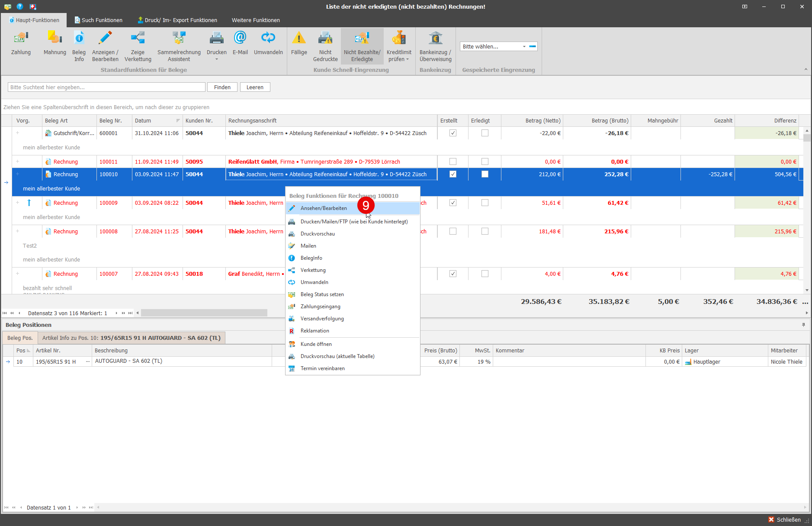Switch to Such Funktionen tab
812x526 pixels.
(99, 20)
